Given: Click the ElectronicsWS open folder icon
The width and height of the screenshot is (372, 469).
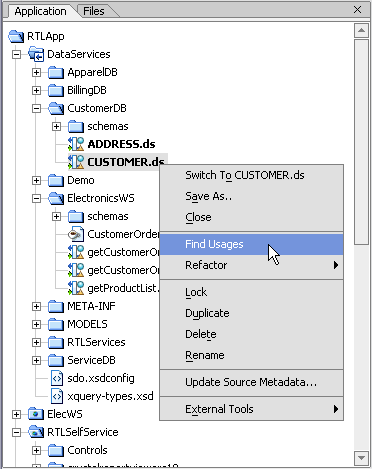Looking at the screenshot, I should (x=56, y=198).
